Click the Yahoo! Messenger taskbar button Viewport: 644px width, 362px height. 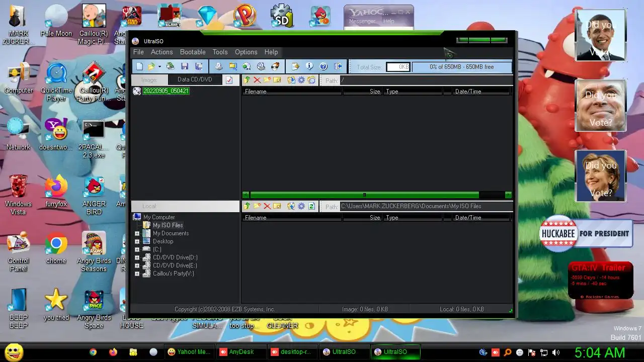pyautogui.click(x=189, y=352)
